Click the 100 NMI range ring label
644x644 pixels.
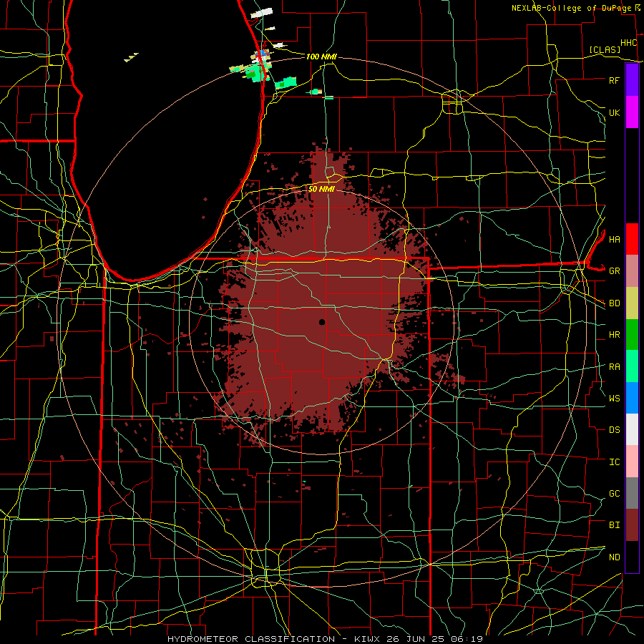pos(321,57)
